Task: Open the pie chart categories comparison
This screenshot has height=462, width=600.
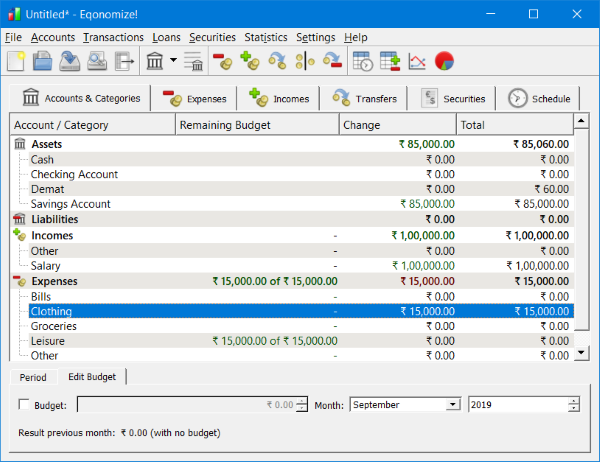Action: [x=444, y=62]
